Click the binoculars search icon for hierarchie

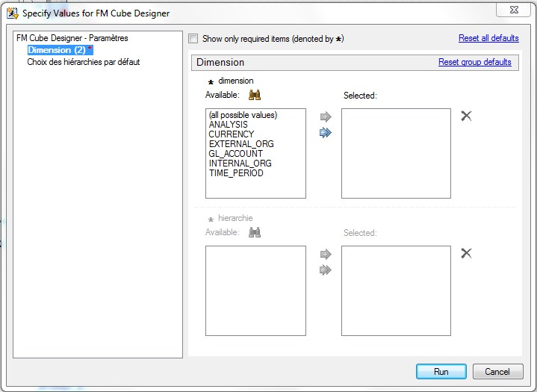tap(255, 232)
